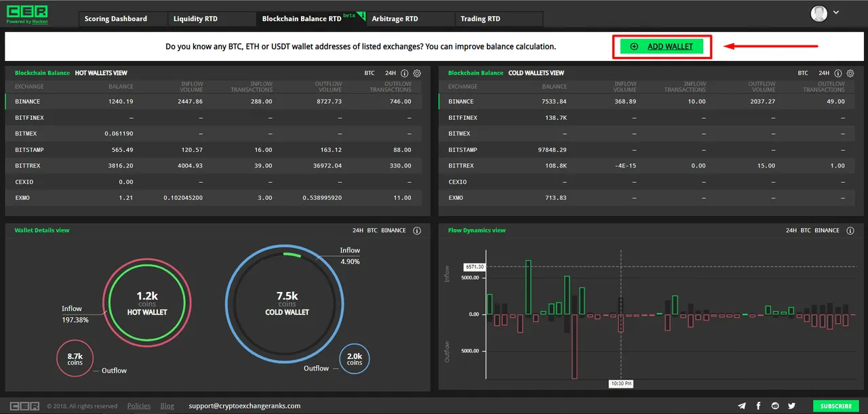The width and height of the screenshot is (868, 414).
Task: Select BINANCE row in Cold Wallets table
Action: 646,102
